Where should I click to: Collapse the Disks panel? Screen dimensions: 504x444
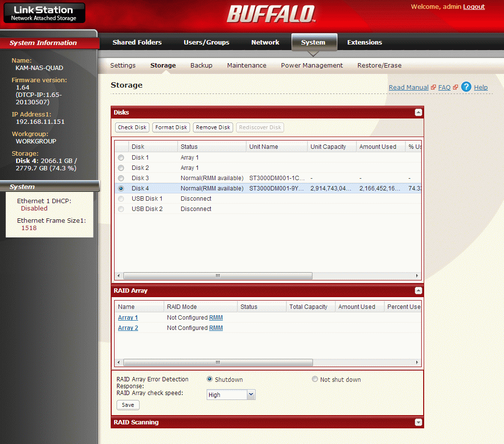[x=418, y=113]
